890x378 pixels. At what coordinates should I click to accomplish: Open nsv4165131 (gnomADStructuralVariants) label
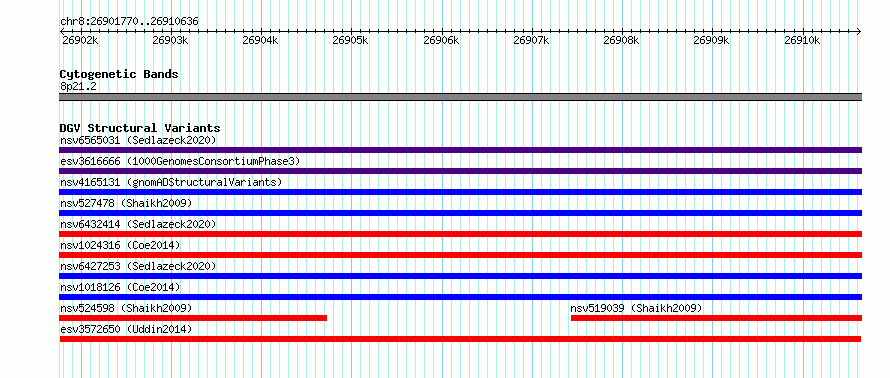point(171,182)
